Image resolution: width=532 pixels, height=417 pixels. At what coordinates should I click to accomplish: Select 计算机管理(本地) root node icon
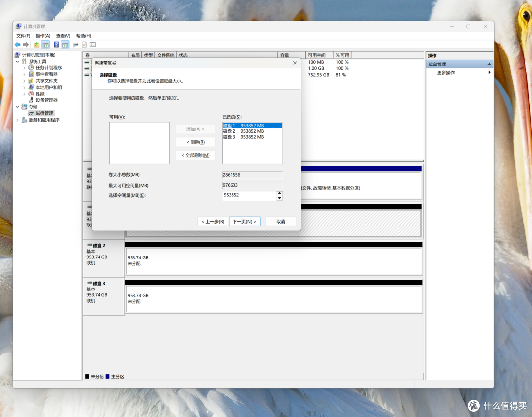point(18,55)
